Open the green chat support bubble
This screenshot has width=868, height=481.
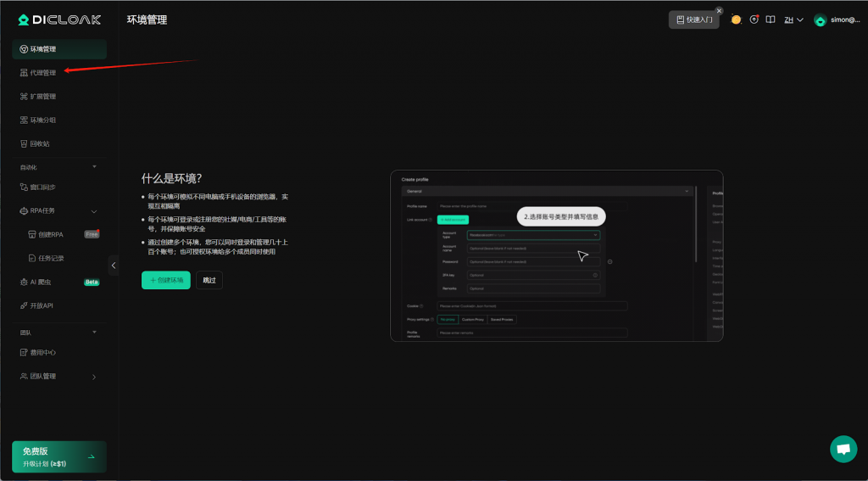click(x=843, y=449)
